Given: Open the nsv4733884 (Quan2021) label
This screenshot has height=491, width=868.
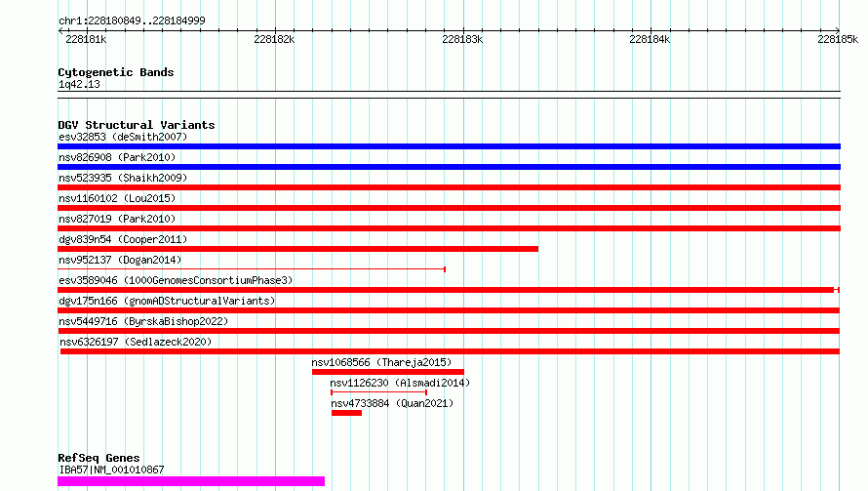Looking at the screenshot, I should [x=392, y=403].
